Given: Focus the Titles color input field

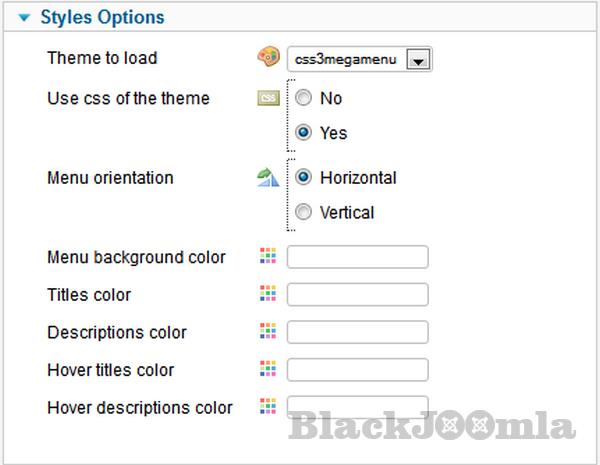Looking at the screenshot, I should [357, 294].
